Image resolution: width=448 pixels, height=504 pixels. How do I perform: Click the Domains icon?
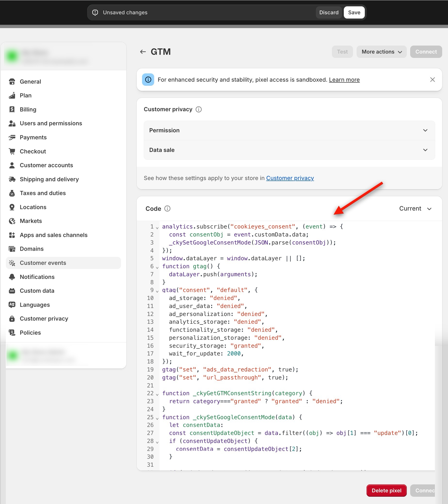pyautogui.click(x=12, y=249)
